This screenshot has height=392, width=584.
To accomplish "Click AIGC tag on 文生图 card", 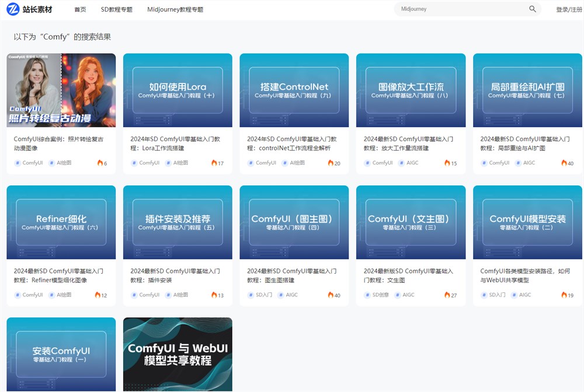I will 405,295.
